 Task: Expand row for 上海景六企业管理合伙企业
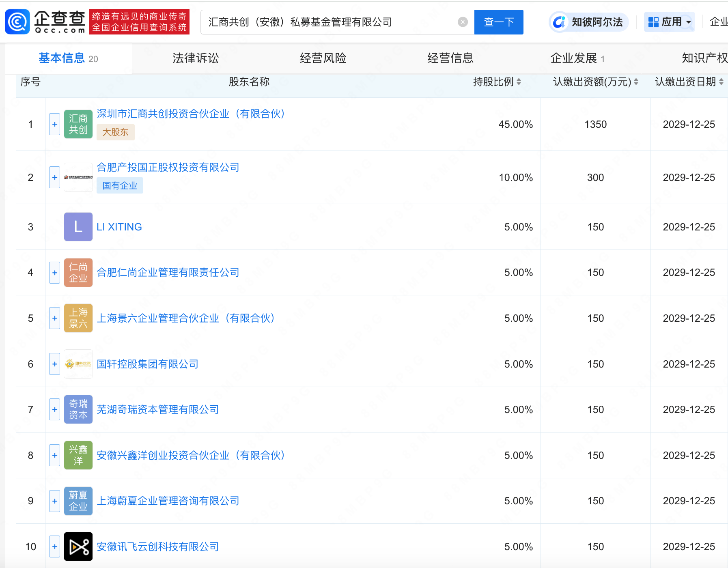click(55, 318)
